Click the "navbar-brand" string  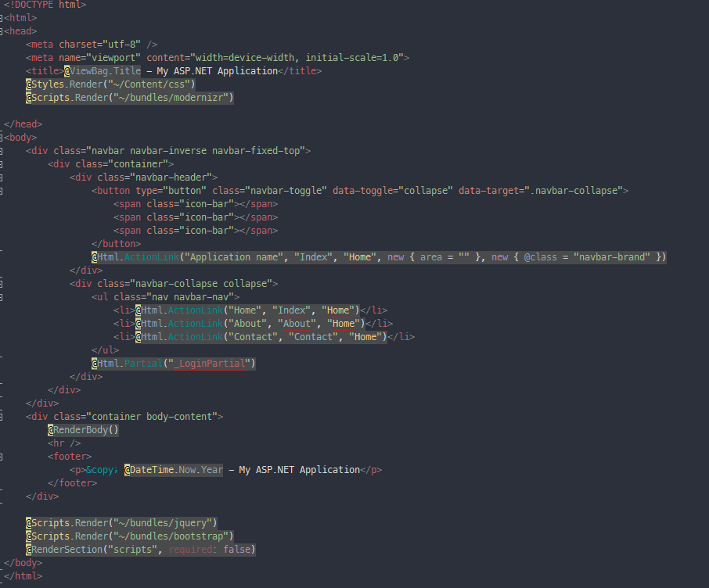pyautogui.click(x=612, y=256)
